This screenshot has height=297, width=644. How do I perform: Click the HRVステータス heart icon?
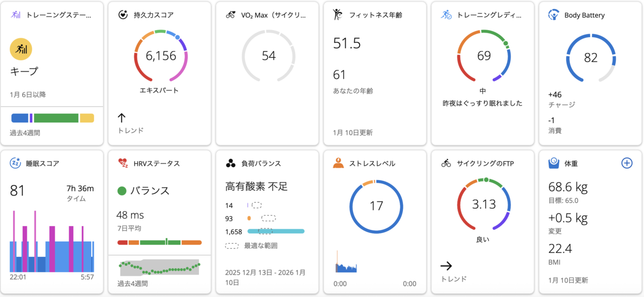(x=123, y=163)
